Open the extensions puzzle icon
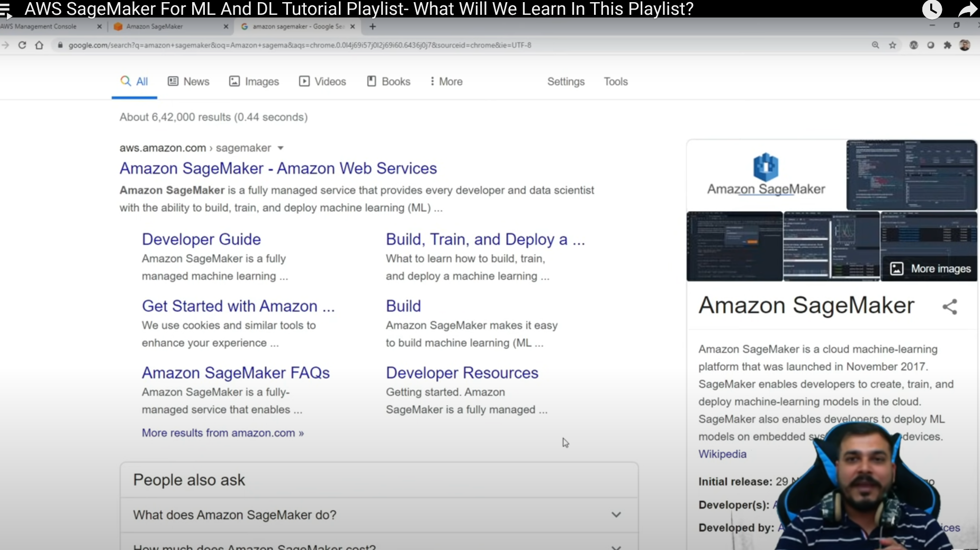Viewport: 980px width, 550px height. pos(948,45)
